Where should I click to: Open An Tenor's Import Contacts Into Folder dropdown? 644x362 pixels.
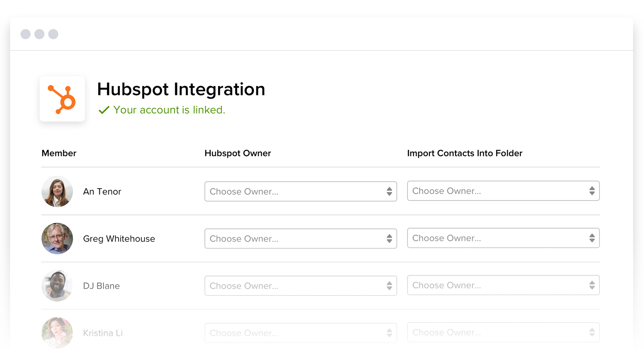pyautogui.click(x=503, y=191)
